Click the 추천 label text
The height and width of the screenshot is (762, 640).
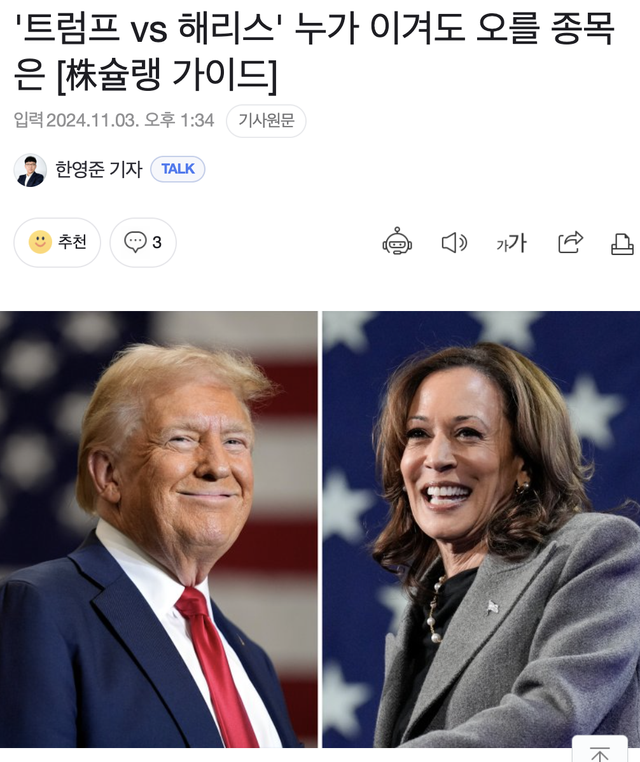[x=72, y=242]
